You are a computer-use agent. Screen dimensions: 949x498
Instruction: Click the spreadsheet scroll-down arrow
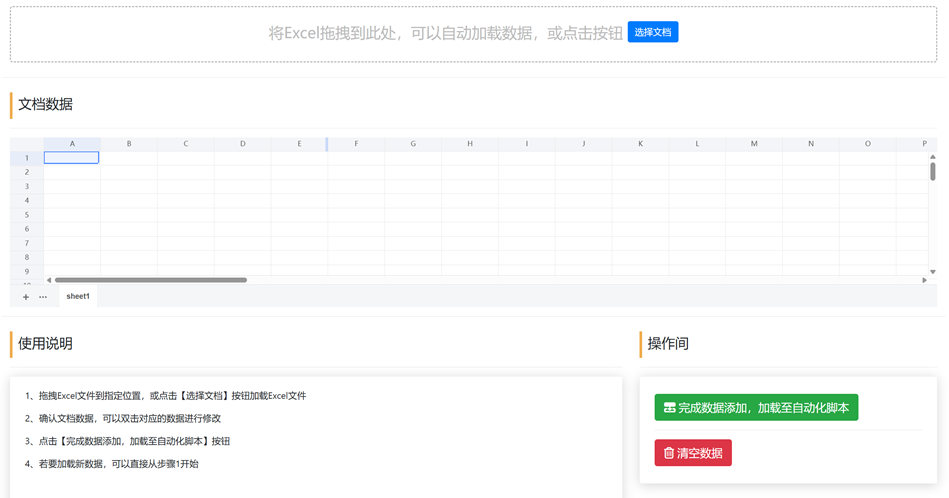(x=933, y=272)
